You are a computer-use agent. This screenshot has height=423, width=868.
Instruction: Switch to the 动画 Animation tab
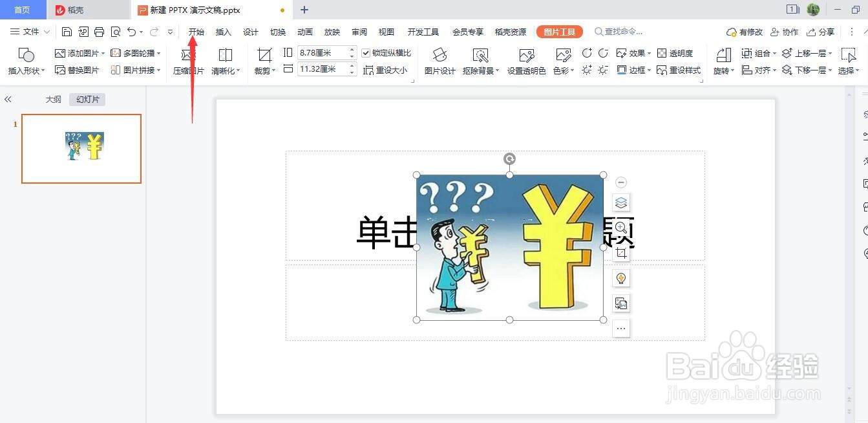click(x=305, y=32)
